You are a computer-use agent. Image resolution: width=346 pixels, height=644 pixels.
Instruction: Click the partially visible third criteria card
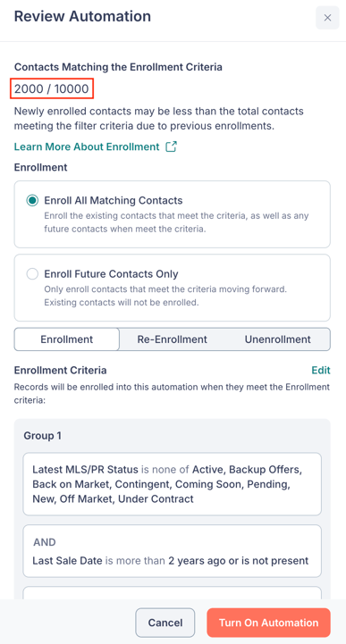pyautogui.click(x=173, y=593)
